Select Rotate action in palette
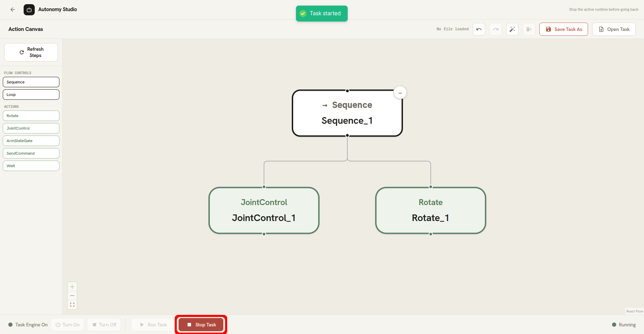 [31, 116]
